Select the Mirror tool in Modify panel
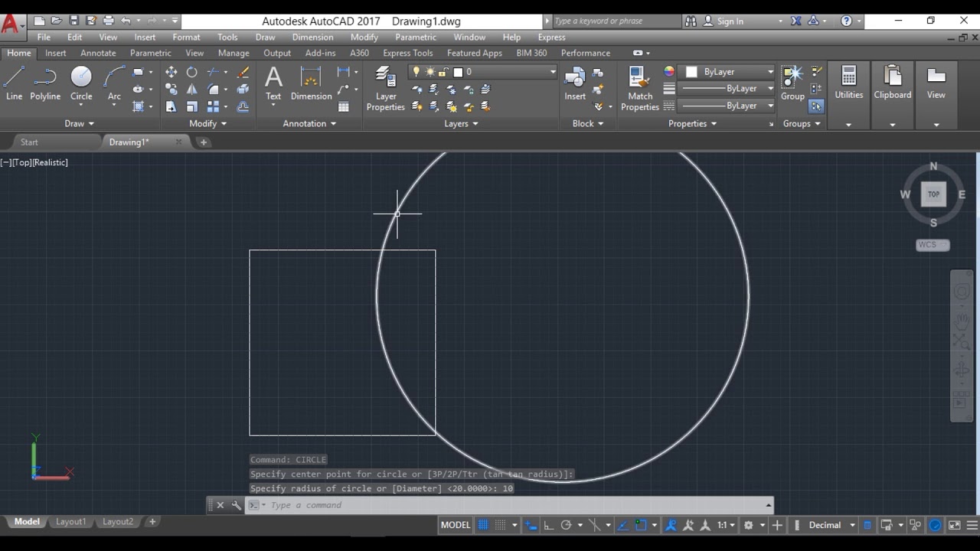The width and height of the screenshot is (980, 551). 191,90
